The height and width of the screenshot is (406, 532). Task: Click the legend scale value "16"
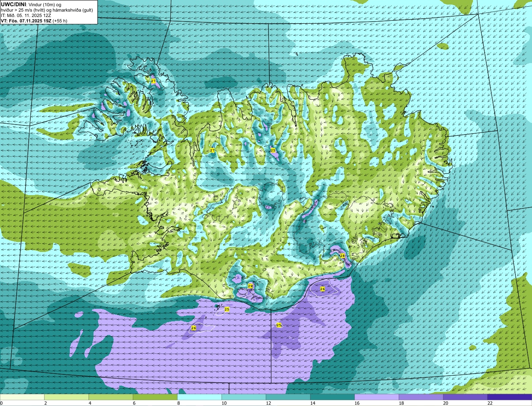pos(357,403)
